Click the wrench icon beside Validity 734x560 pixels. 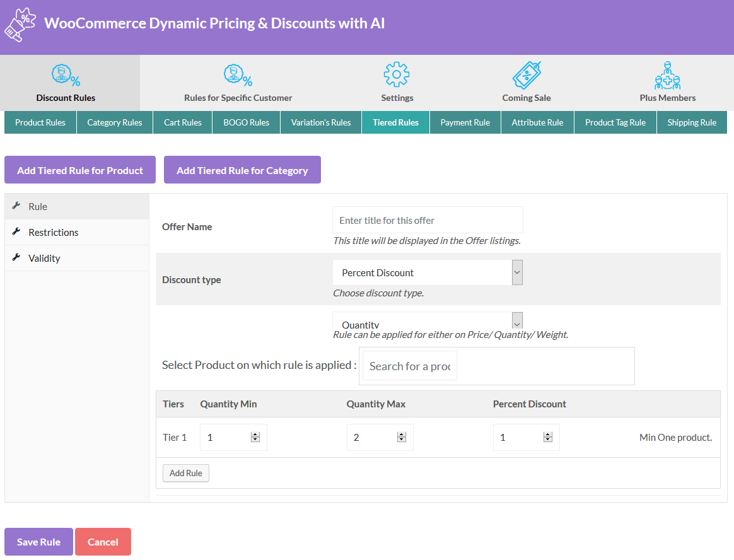pos(16,258)
